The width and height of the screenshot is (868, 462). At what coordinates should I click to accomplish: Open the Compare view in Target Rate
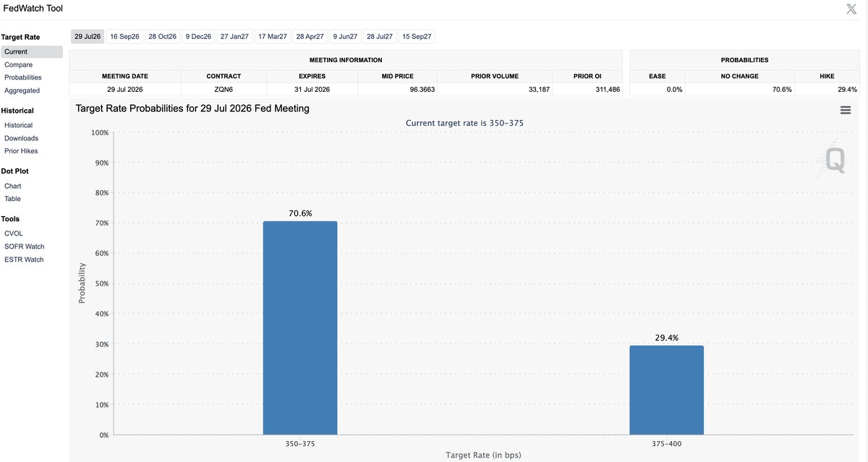click(18, 64)
